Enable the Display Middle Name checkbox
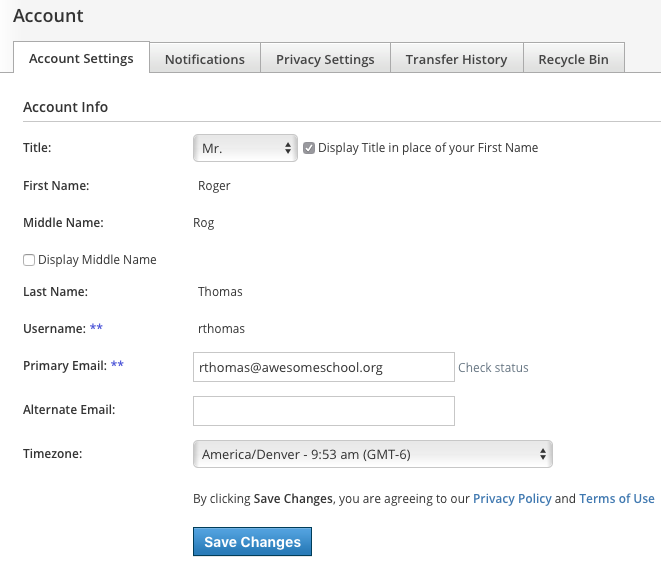This screenshot has height=570, width=661. pyautogui.click(x=29, y=260)
